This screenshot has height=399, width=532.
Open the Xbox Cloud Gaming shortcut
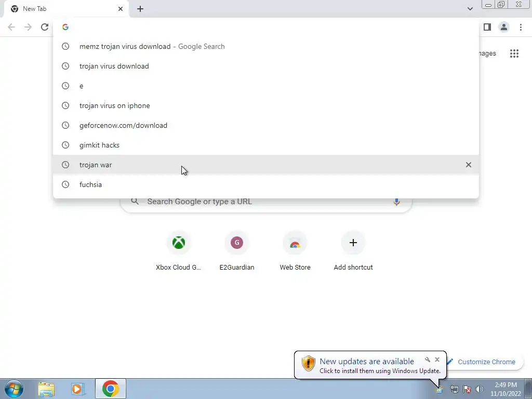pos(179,251)
